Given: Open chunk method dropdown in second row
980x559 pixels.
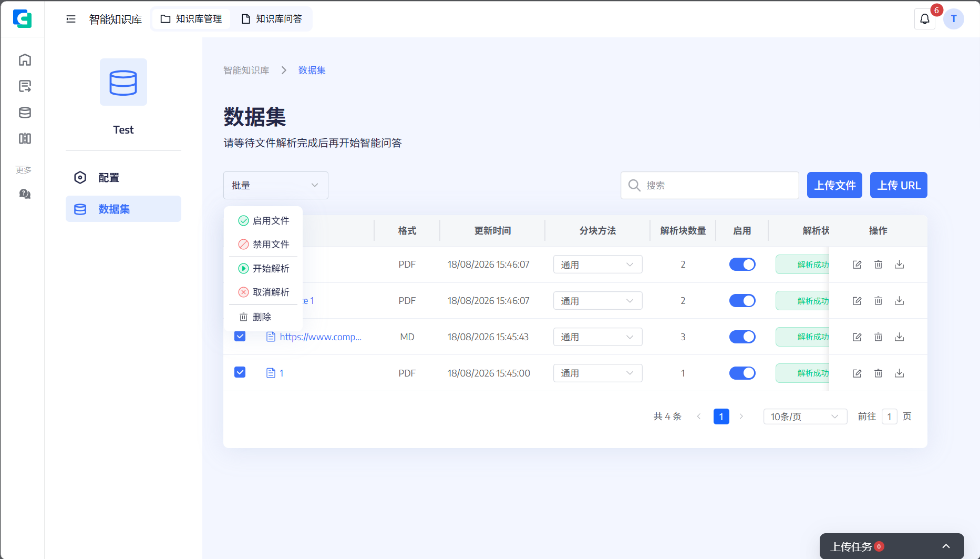Looking at the screenshot, I should click(597, 301).
